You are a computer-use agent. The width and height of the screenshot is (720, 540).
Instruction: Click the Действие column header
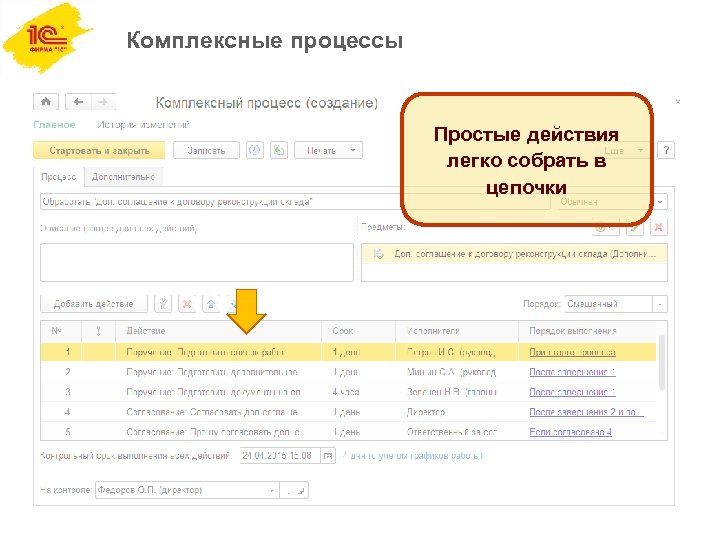(218, 331)
